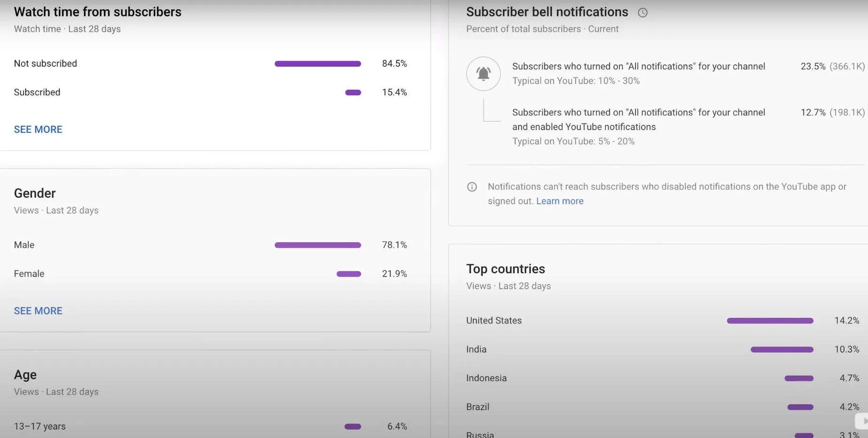Click the 4.7% Indonesia value

tap(850, 378)
